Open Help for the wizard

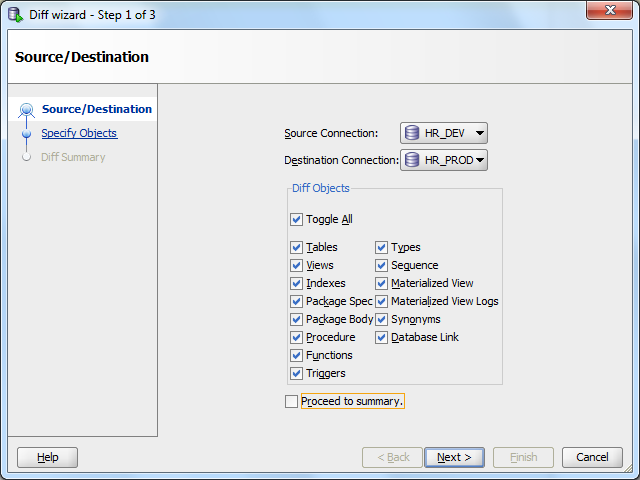pos(47,457)
